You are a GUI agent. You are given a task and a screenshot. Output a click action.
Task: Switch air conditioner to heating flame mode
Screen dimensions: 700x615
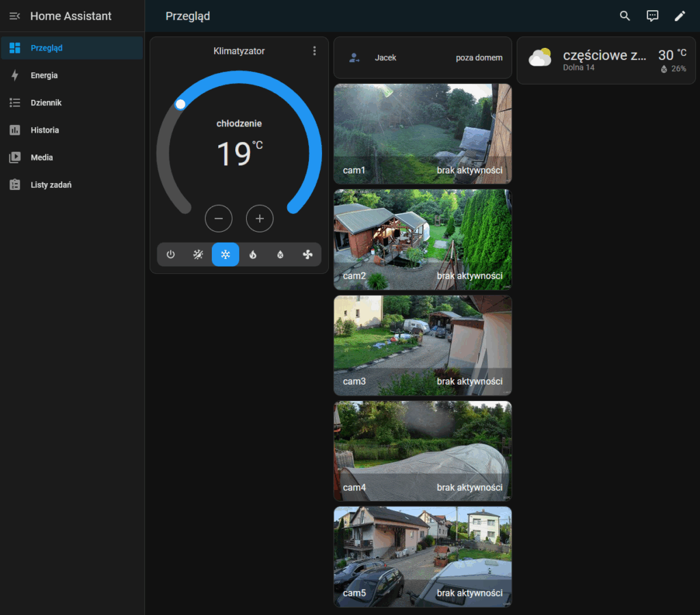(x=253, y=255)
